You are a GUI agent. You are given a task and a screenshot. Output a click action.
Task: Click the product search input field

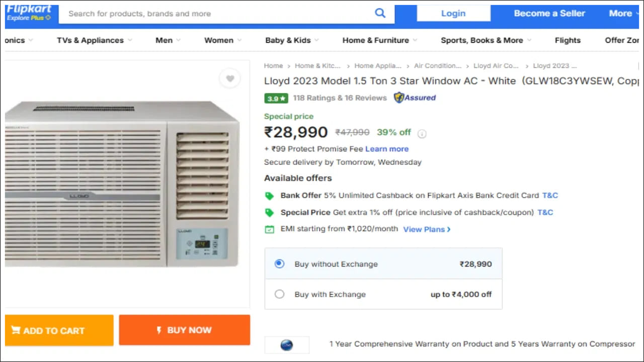tap(216, 14)
